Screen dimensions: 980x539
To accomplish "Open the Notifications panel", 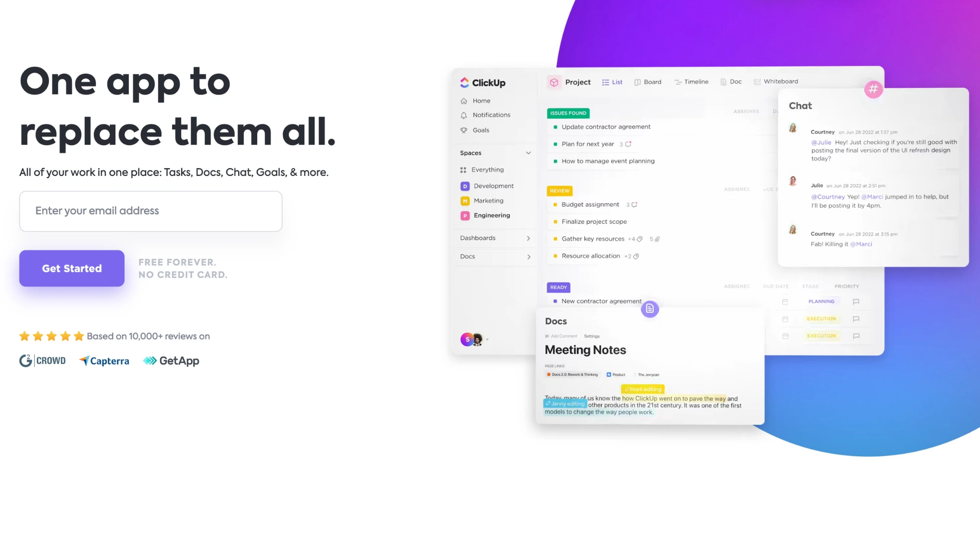I will 490,115.
